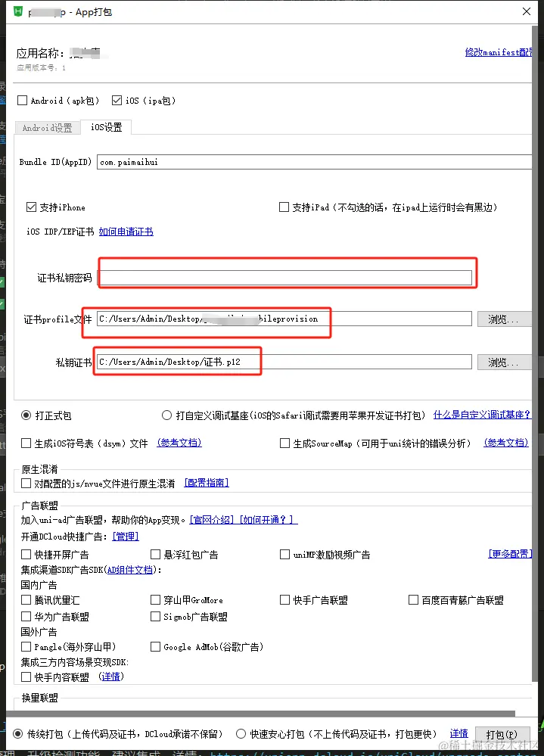The width and height of the screenshot is (544, 756).
Task: Select 快速安心打包 radio option
Action: tap(241, 733)
